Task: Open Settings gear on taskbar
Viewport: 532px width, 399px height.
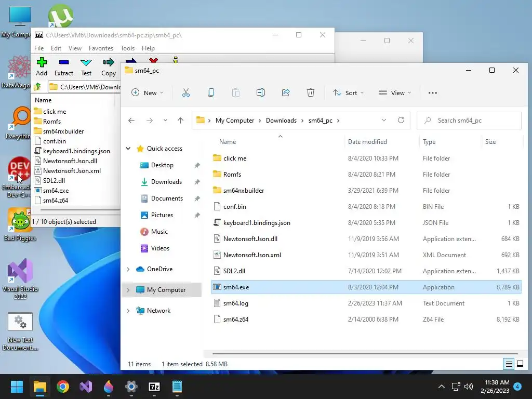Action: click(x=131, y=387)
